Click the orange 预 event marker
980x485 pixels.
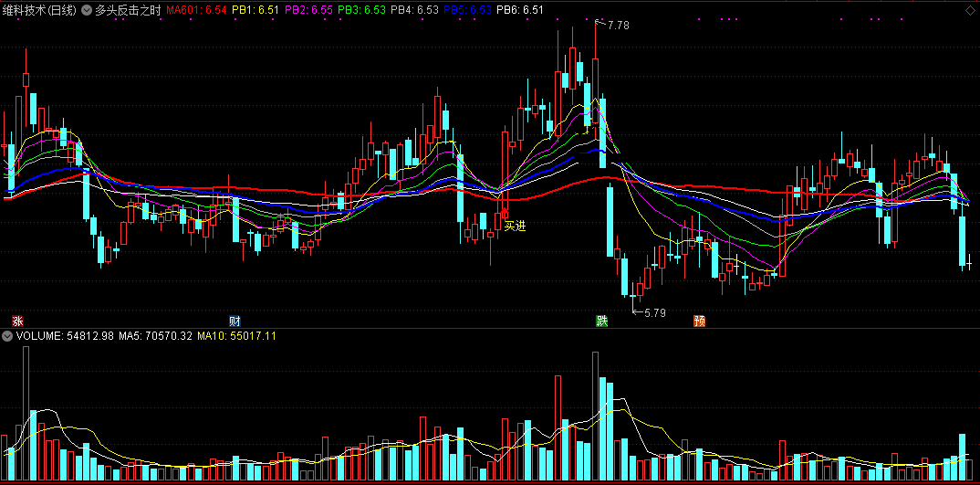(x=699, y=322)
